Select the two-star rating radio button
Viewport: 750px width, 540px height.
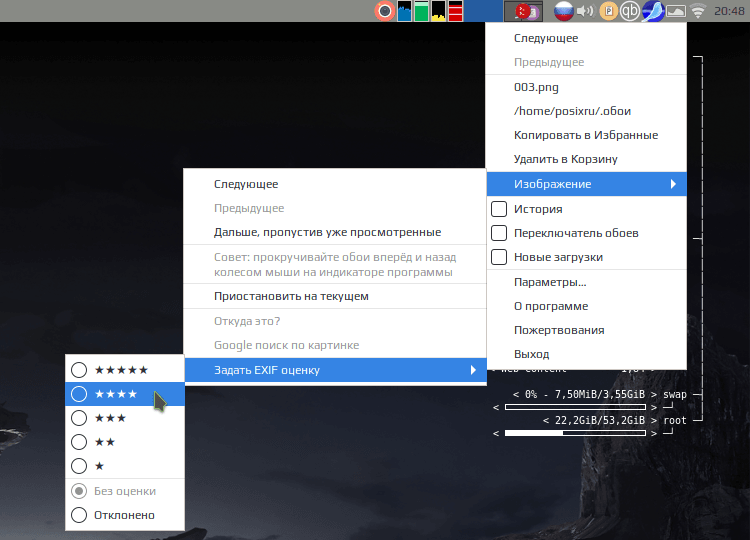(x=79, y=442)
